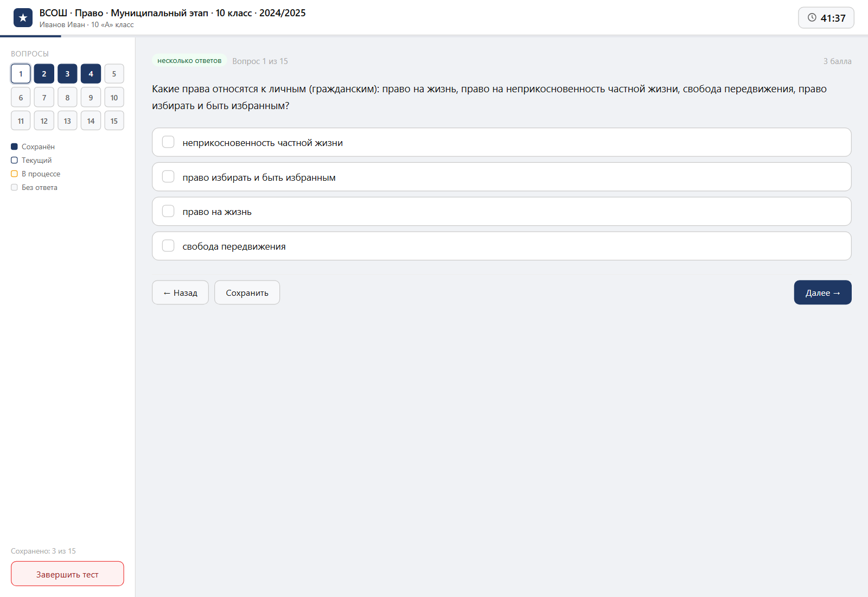Click the 'несколько ответов' tag
This screenshot has width=868, height=597.
[x=189, y=61]
